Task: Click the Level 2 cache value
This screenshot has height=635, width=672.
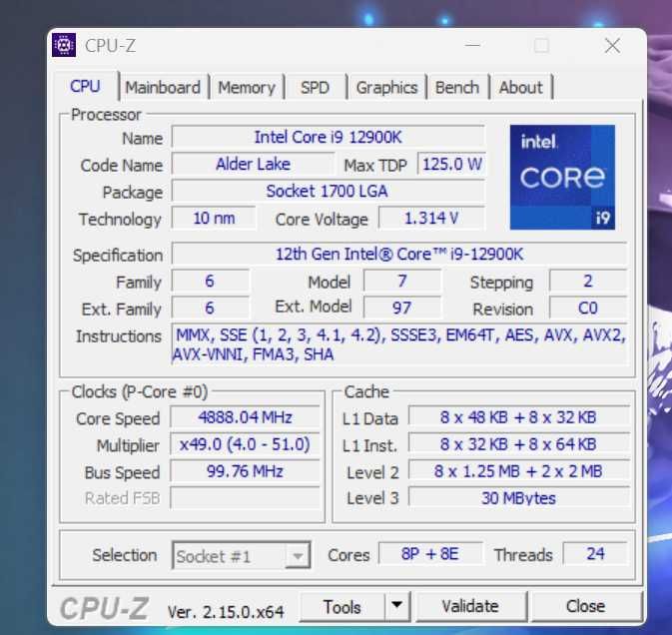Action: tap(518, 471)
